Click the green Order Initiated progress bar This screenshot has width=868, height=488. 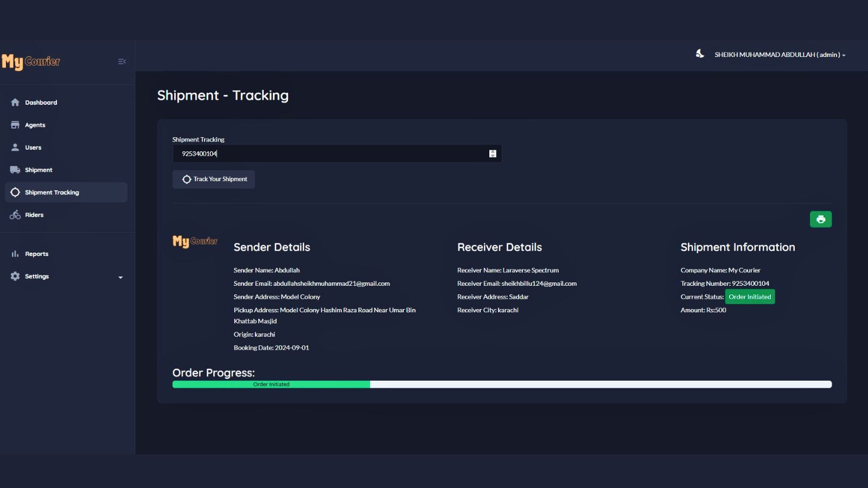click(x=271, y=384)
